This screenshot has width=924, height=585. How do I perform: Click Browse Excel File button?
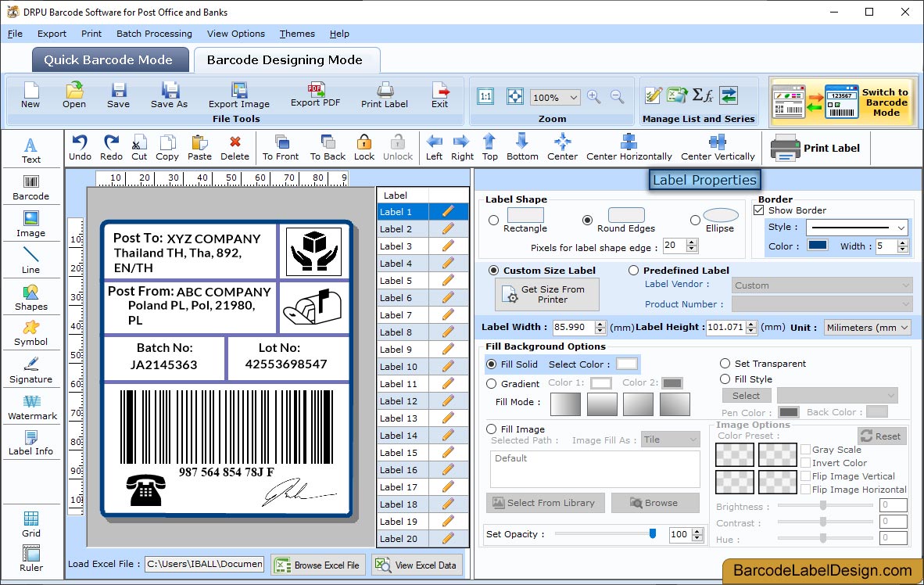click(x=318, y=565)
